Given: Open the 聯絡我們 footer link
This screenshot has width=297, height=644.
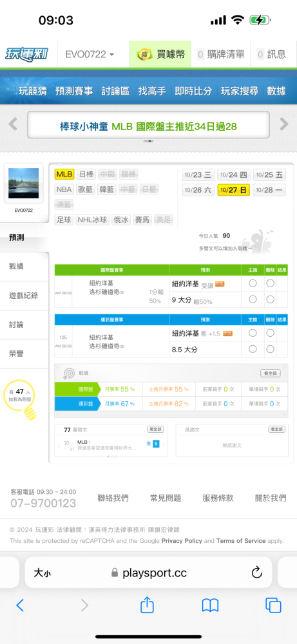Looking at the screenshot, I should pos(113,498).
